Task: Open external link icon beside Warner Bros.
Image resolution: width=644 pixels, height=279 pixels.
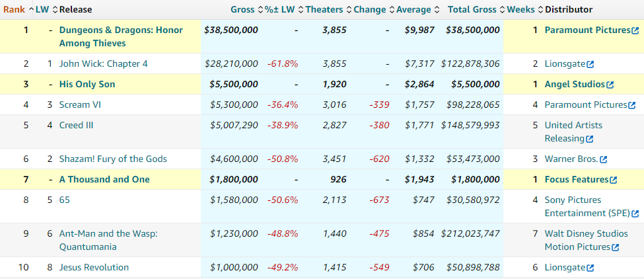Action: coord(604,159)
